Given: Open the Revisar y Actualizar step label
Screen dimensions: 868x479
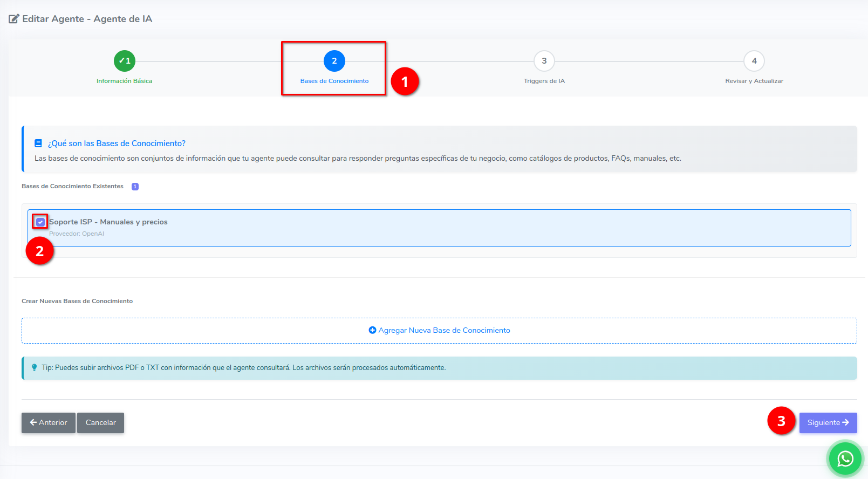Looking at the screenshot, I should click(754, 81).
